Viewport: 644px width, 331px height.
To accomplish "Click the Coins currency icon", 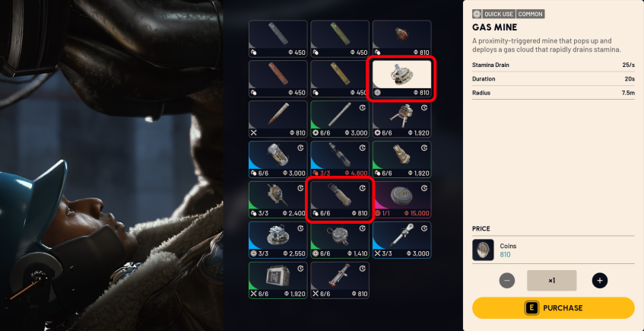I will [x=483, y=250].
